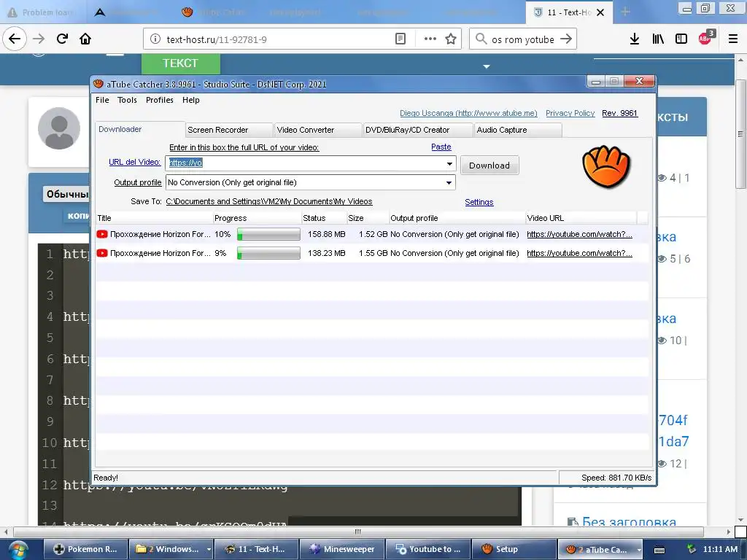Click the Size column header
The image size is (747, 560).
368,218
